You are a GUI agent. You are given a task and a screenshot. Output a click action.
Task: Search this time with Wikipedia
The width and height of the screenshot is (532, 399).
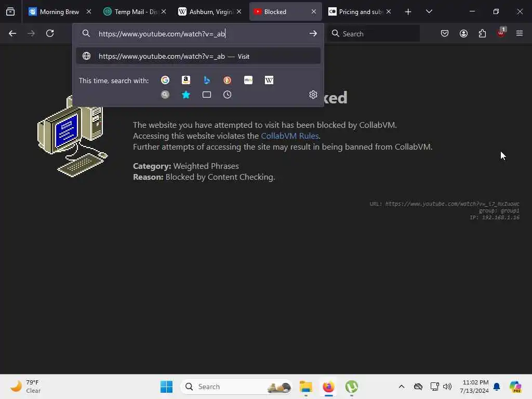point(269,80)
